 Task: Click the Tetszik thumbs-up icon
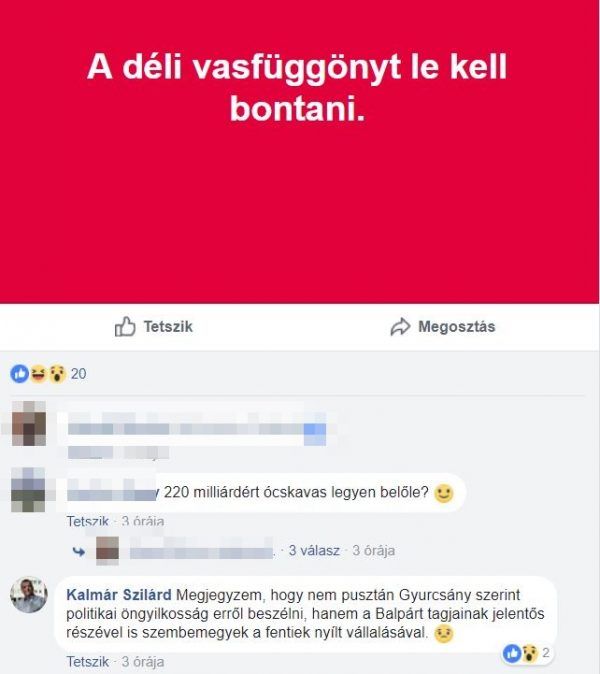coord(125,326)
